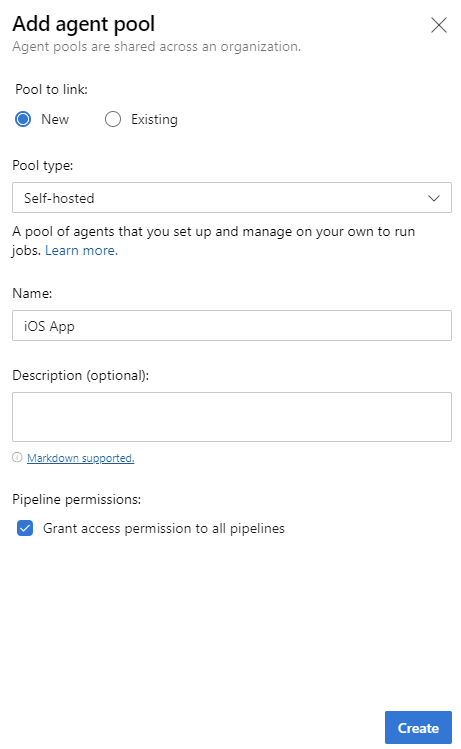Select the New pool radio button

click(x=23, y=119)
